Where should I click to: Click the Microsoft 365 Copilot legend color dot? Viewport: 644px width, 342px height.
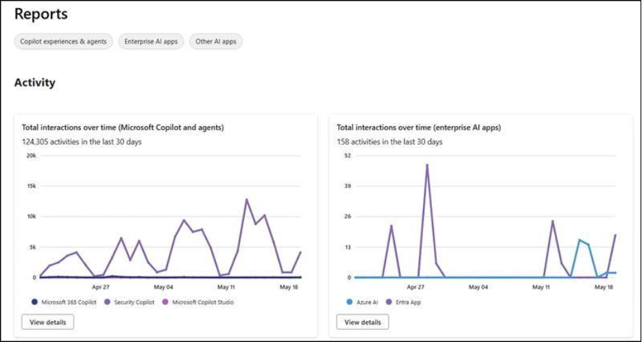35,302
